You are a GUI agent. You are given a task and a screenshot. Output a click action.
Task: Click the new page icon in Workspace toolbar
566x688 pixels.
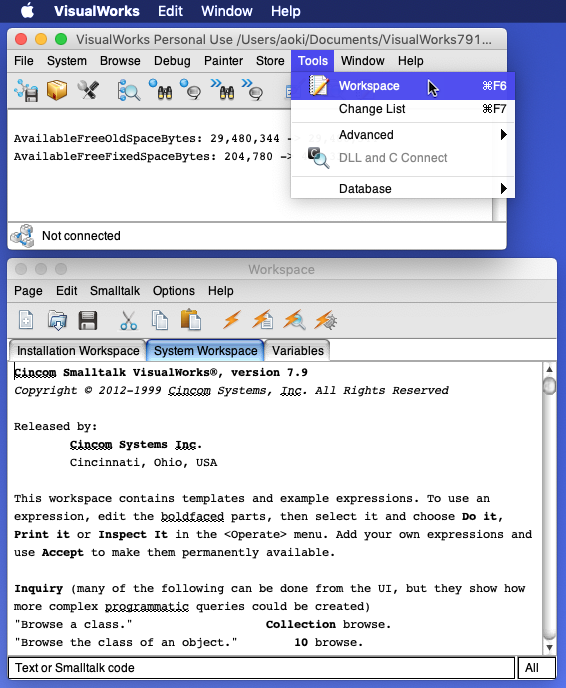26,320
